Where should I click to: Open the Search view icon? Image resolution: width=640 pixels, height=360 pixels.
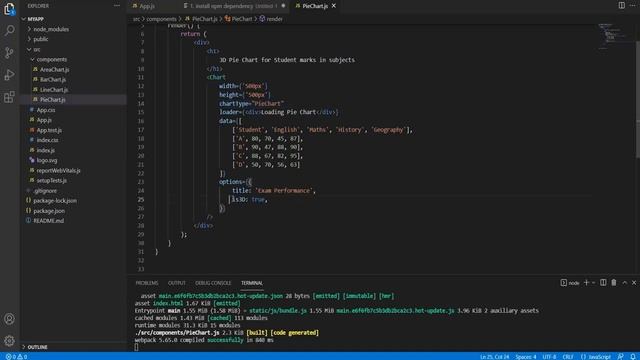[9, 30]
